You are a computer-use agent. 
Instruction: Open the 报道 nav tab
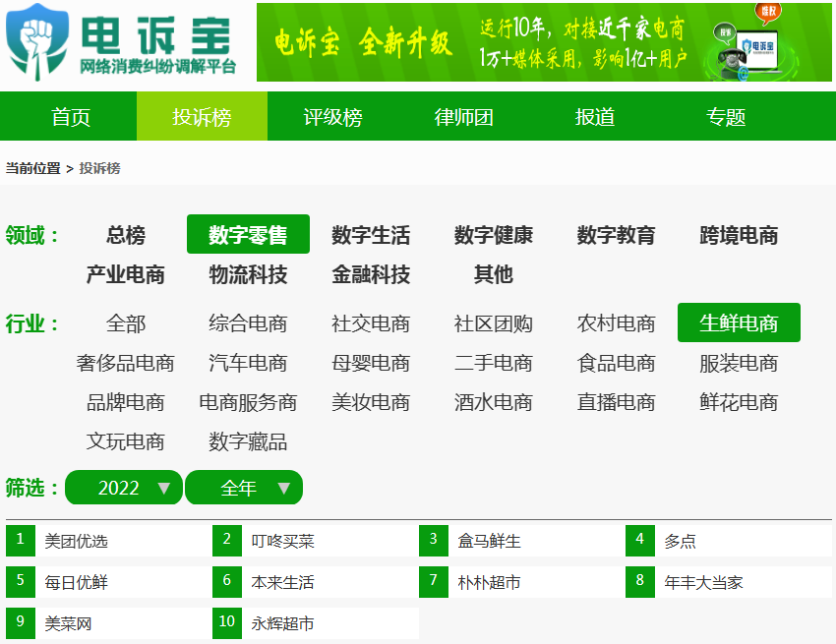pyautogui.click(x=595, y=116)
